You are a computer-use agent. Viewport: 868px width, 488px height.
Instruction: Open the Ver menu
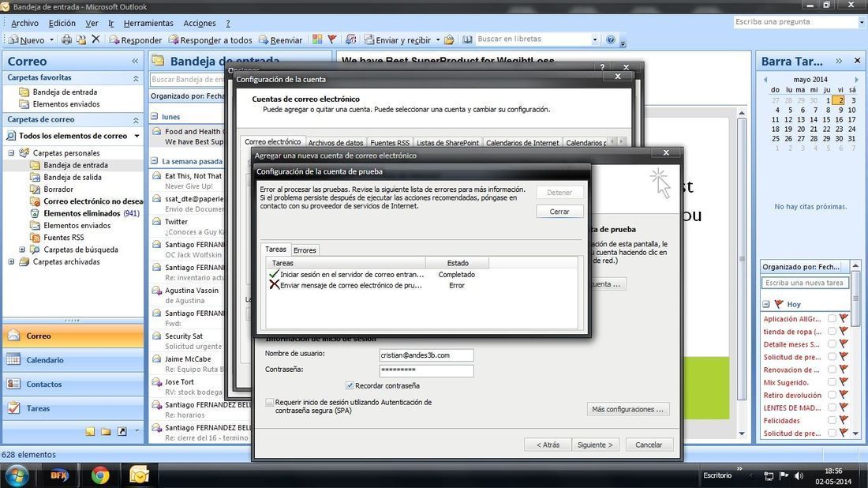(x=92, y=23)
